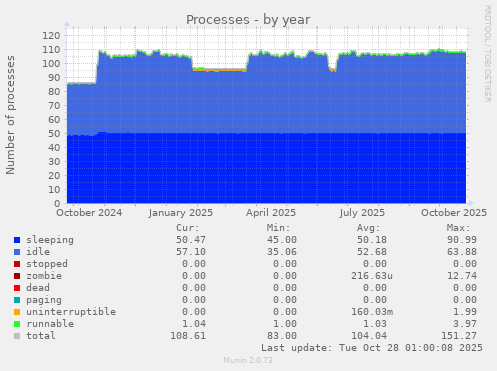Click the runnable average value 1.03

click(375, 324)
